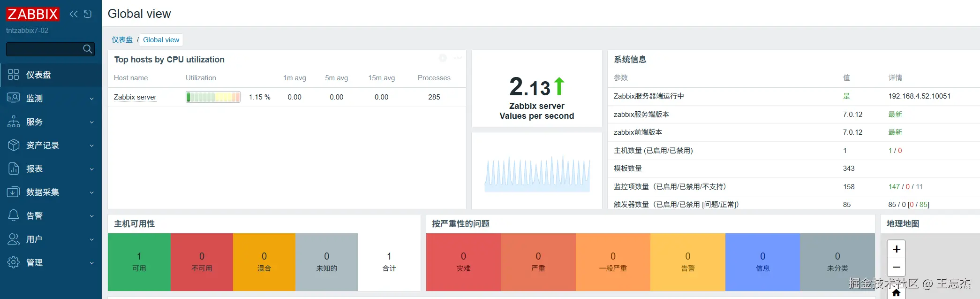980x299 pixels.
Task: Click the Global view breadcrumb
Action: coord(161,40)
